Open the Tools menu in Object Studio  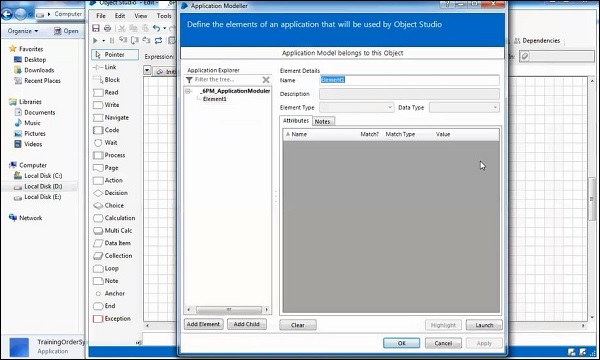(164, 16)
